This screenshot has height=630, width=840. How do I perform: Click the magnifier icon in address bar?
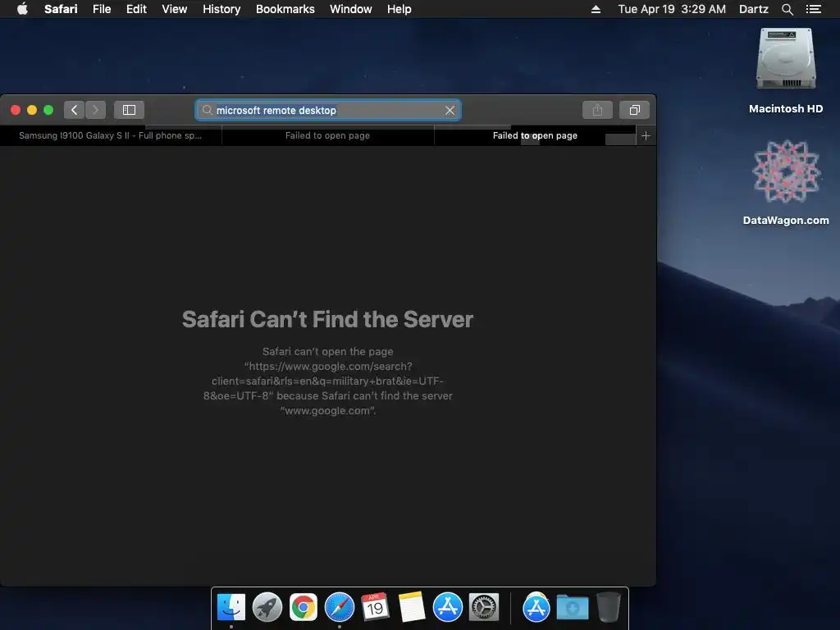[208, 110]
